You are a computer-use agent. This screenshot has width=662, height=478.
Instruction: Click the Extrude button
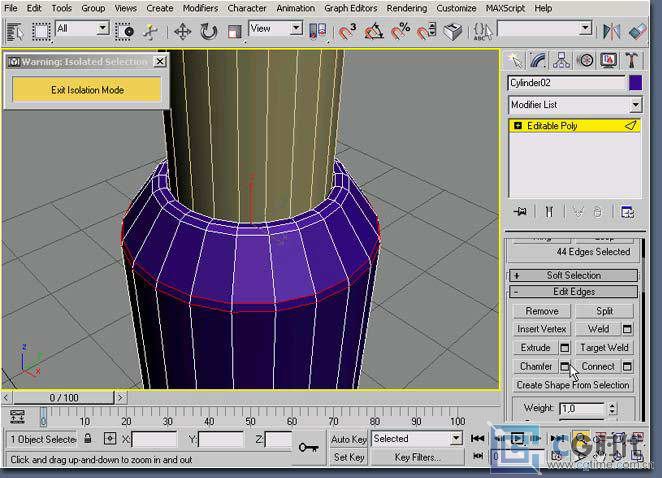535,348
